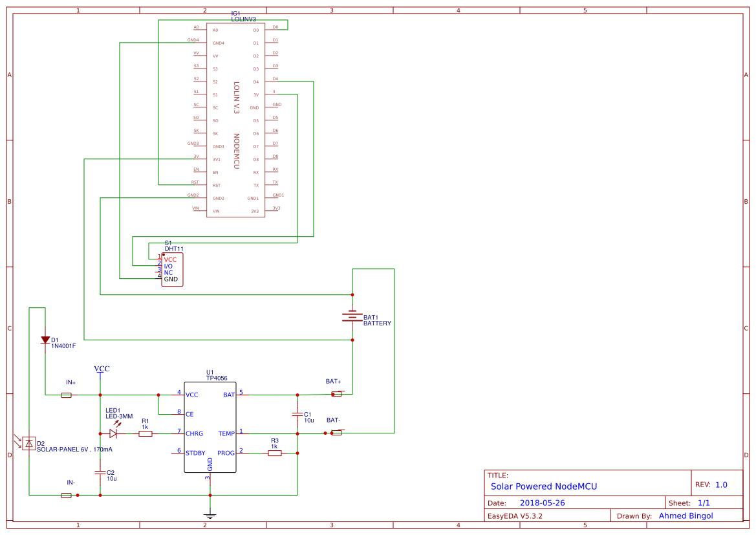Select the ground symbol below TP4056
This screenshot has height=535, width=756.
coord(210,514)
